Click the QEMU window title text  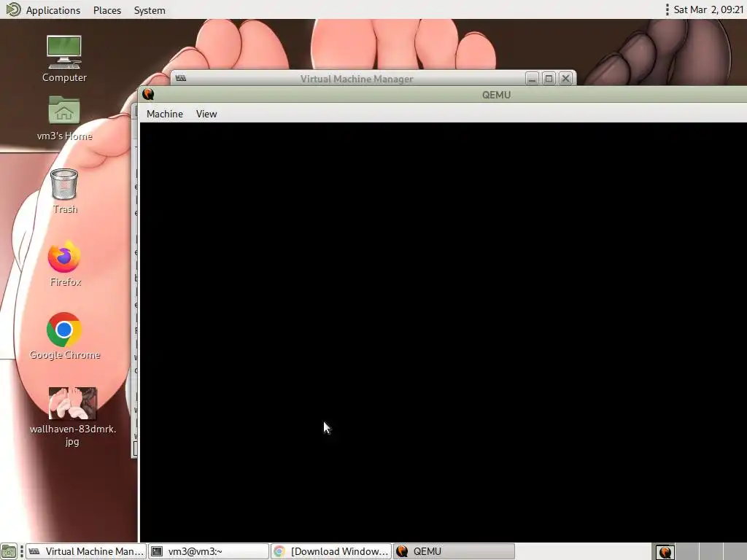pos(496,95)
